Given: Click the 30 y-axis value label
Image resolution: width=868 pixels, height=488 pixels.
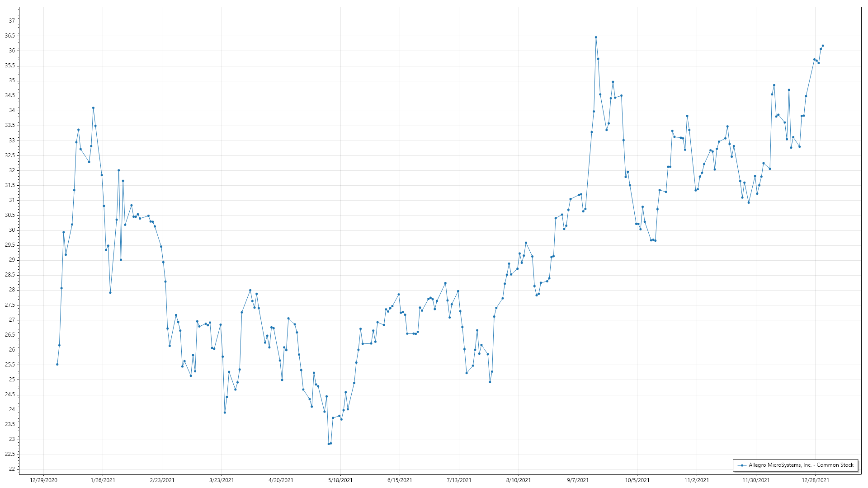Looking at the screenshot, I should 12,230.
